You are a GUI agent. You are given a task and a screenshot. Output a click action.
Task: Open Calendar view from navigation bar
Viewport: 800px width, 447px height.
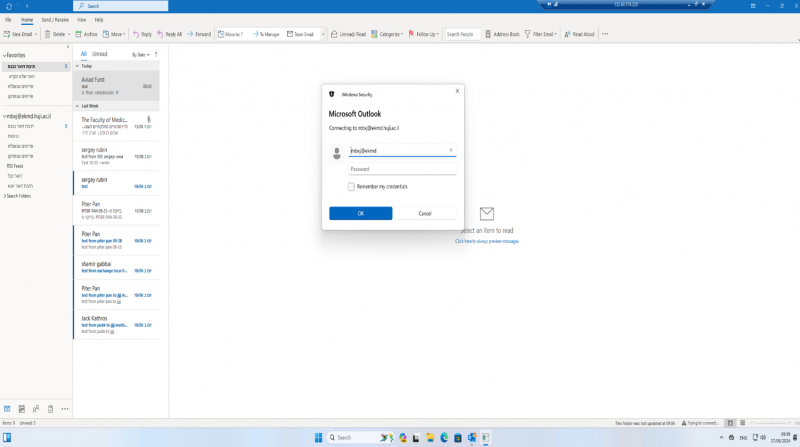coord(21,409)
